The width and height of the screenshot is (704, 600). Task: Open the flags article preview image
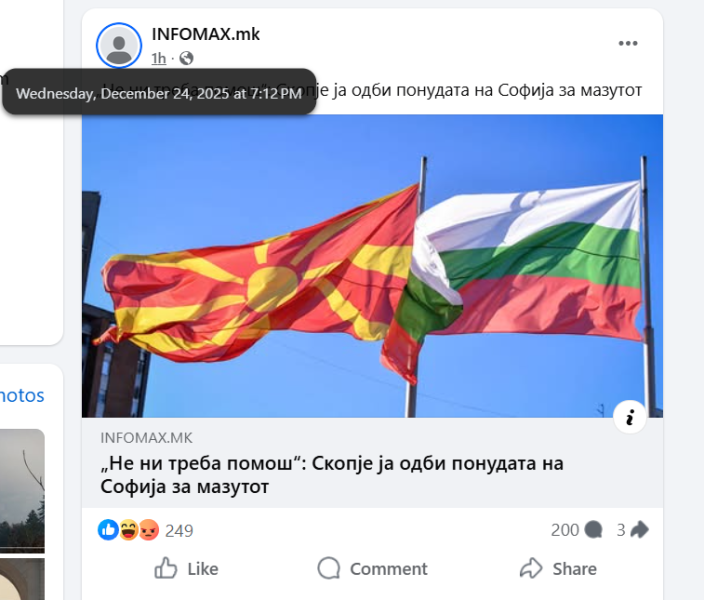(372, 266)
